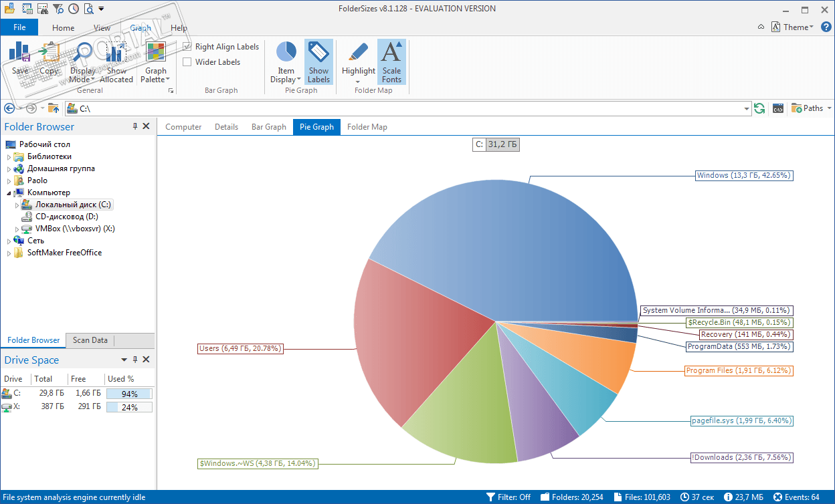This screenshot has width=835, height=504.
Task: Switch to the Details view tab
Action: click(x=227, y=127)
